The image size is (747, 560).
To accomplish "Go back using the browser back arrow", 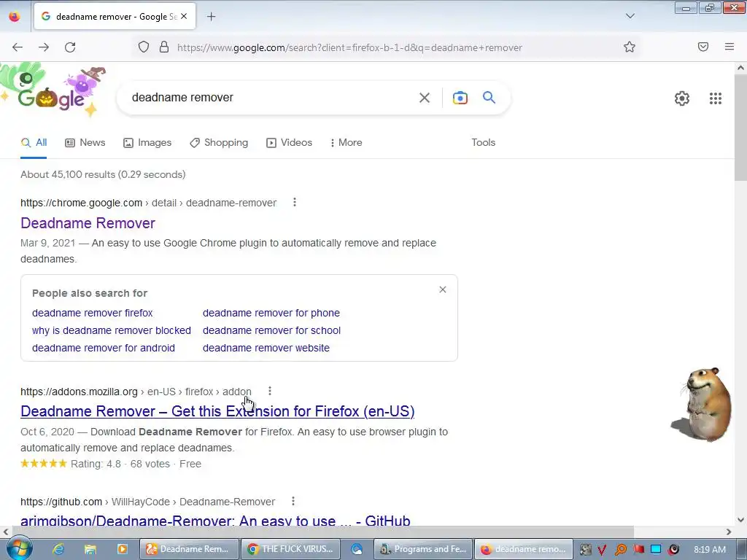I will tap(18, 47).
